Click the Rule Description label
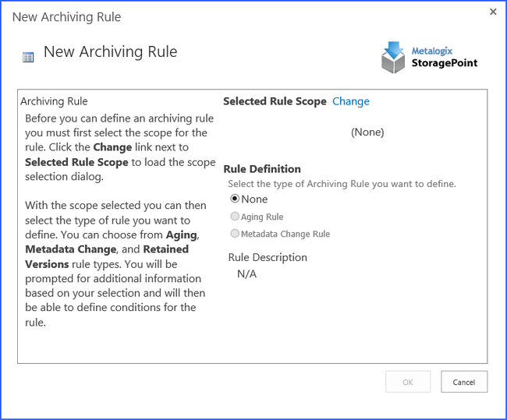Viewport: 507px width, 420px height. pos(268,257)
